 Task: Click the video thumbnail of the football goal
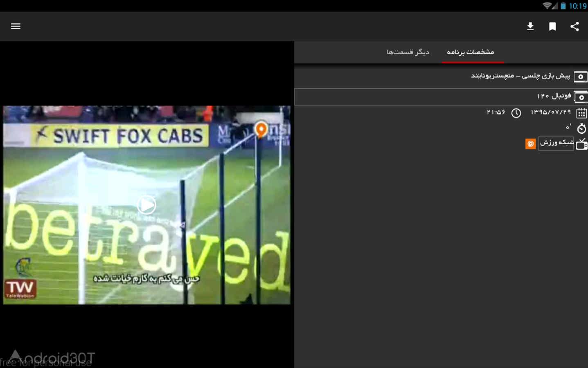[147, 205]
